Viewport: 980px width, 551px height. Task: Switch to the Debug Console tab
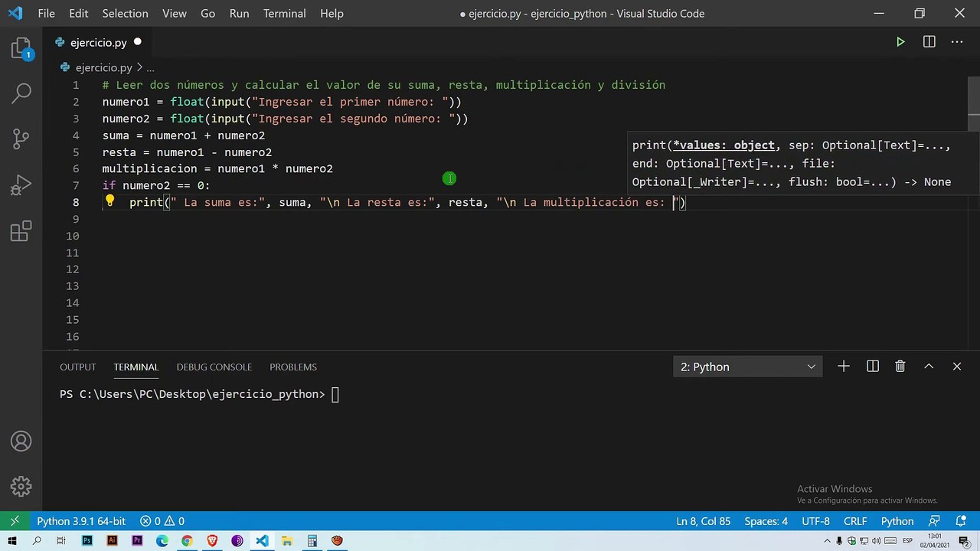tap(214, 367)
